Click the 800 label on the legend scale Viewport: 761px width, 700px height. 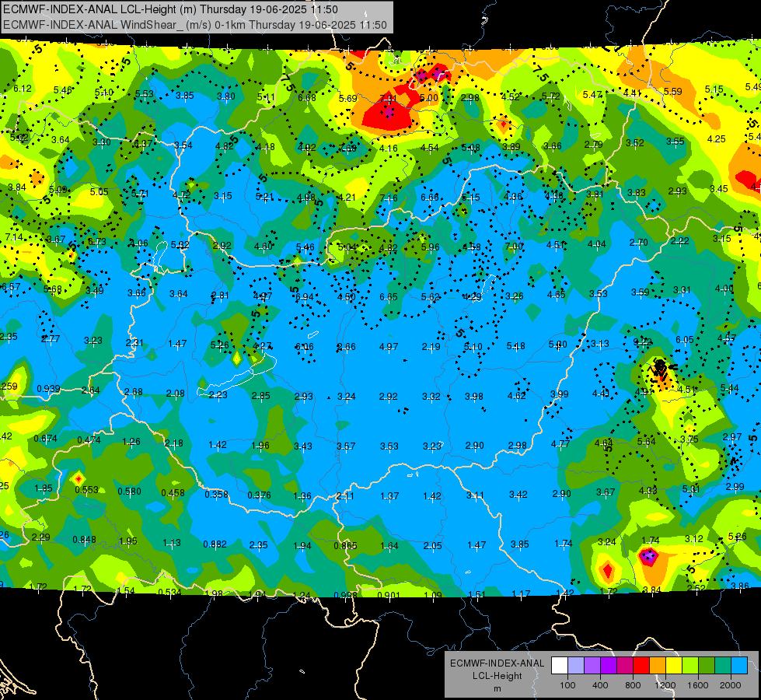click(633, 685)
